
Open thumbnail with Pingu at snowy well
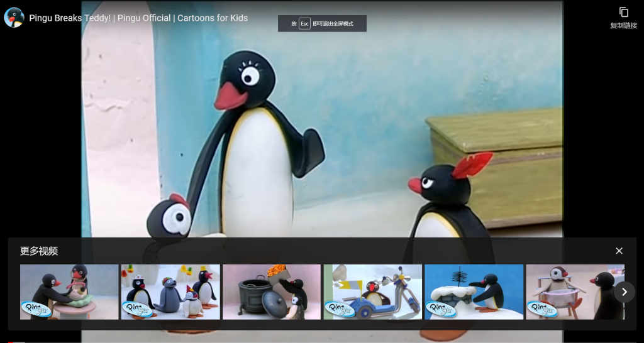tap(474, 291)
